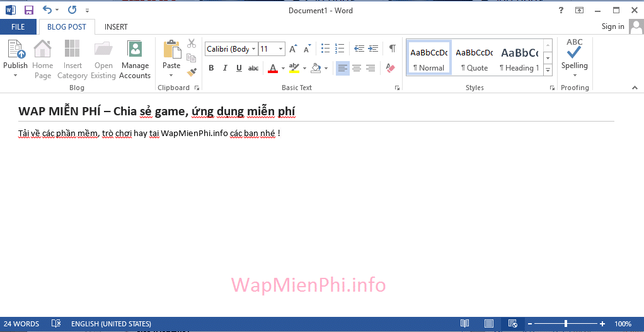Viewport: 644px width, 332px height.
Task: Click Sign in link
Action: tap(612, 26)
